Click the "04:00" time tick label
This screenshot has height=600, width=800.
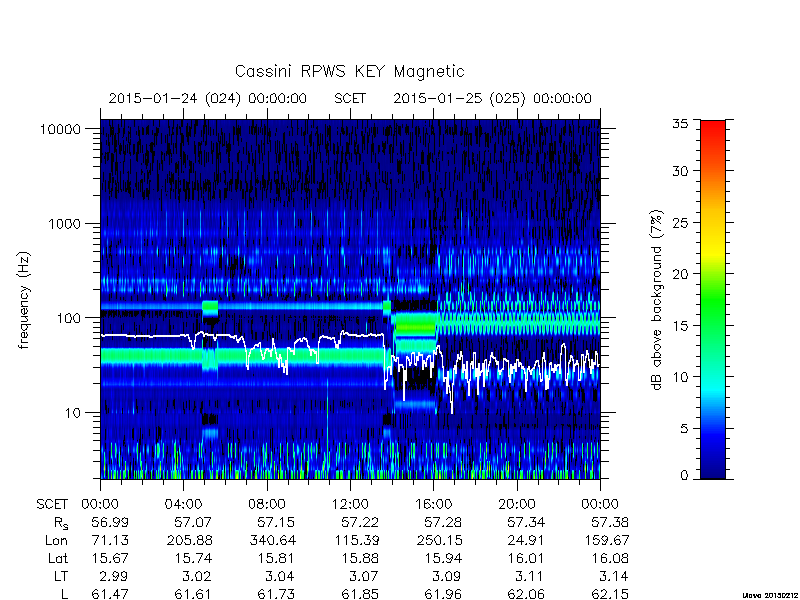pyautogui.click(x=183, y=505)
